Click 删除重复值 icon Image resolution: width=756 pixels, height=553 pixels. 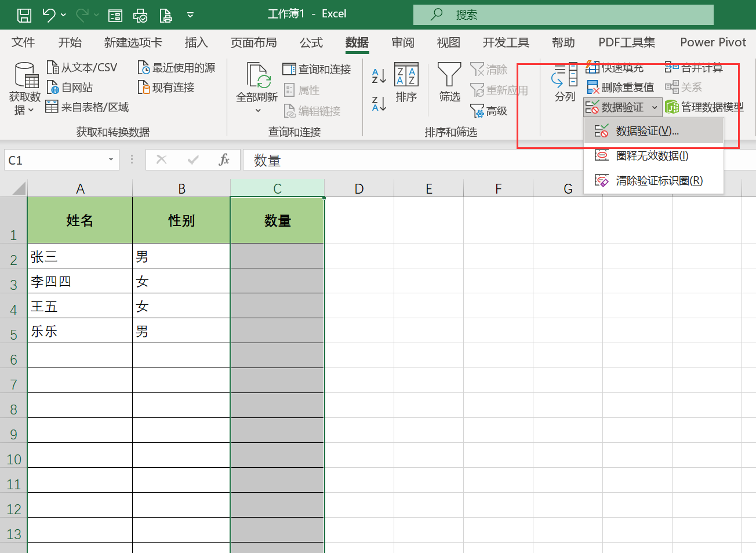point(593,87)
